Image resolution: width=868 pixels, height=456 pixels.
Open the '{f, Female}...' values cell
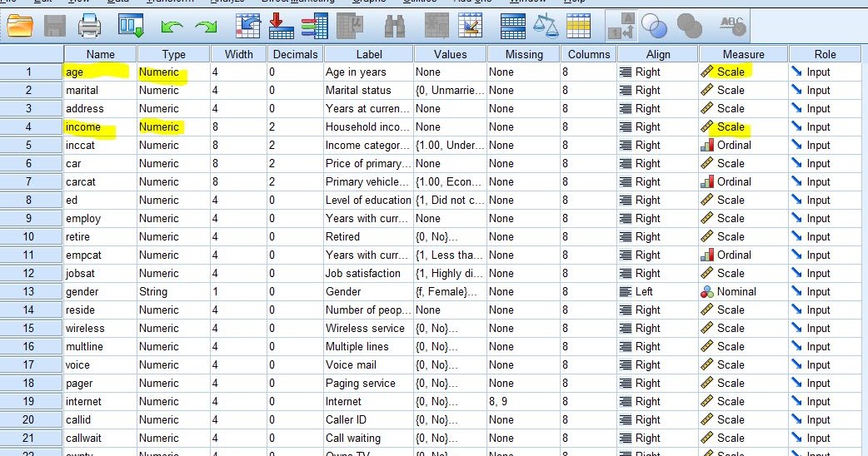pos(450,292)
